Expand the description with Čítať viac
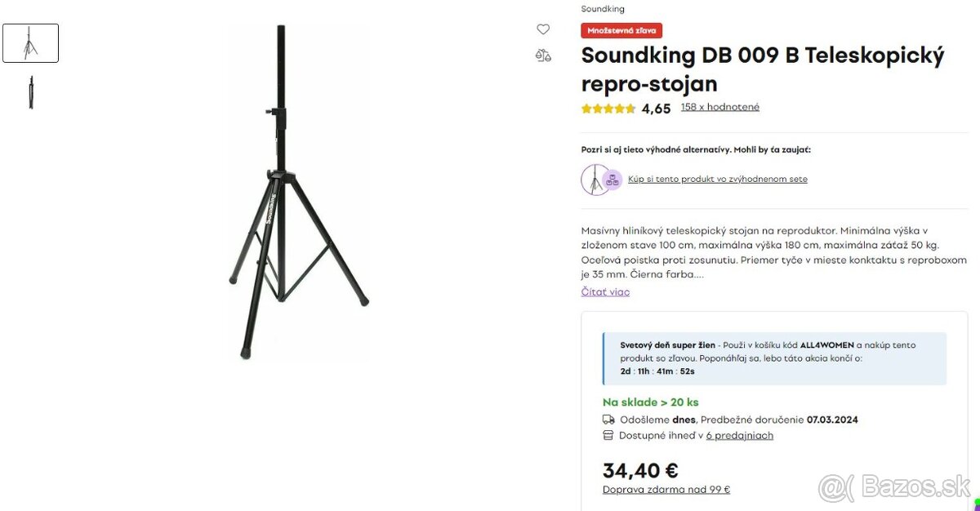Viewport: 980px width, 511px height. point(604,291)
